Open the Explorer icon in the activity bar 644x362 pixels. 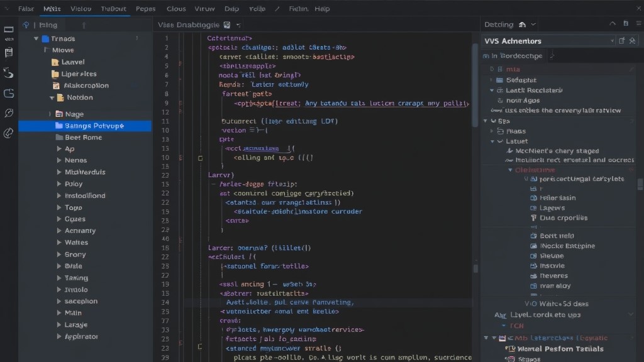[x=8, y=53]
